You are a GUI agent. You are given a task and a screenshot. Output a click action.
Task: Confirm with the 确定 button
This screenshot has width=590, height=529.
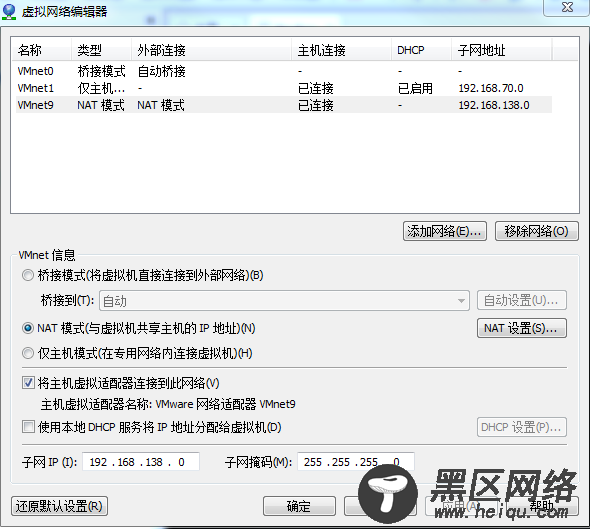pyautogui.click(x=299, y=506)
